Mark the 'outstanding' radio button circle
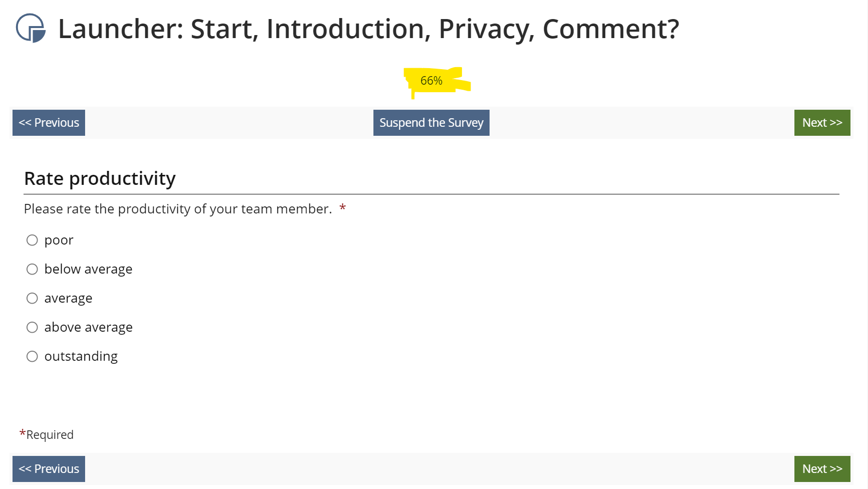 [32, 357]
